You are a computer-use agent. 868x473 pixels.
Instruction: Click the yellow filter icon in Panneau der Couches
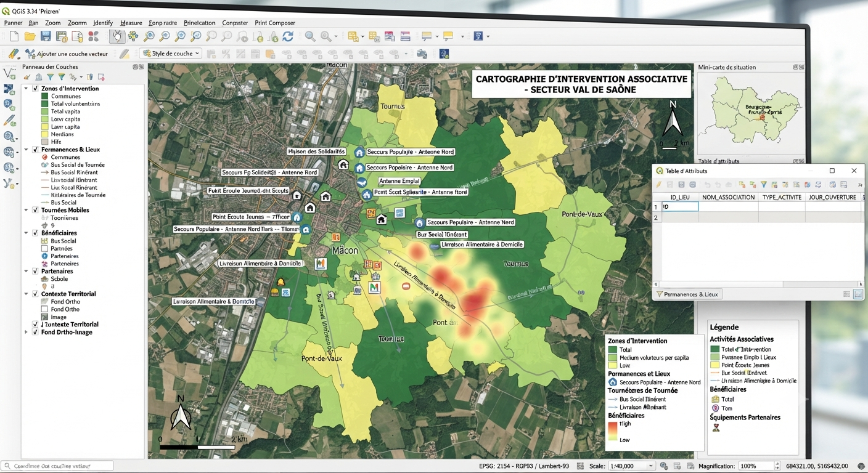(x=61, y=77)
